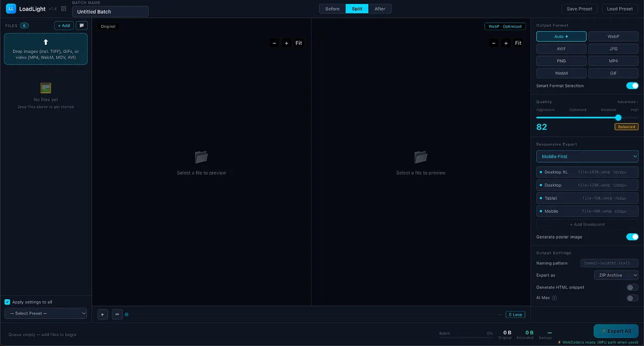
Task: Click the file-768.webp filename text
Action: pyautogui.click(x=597, y=198)
